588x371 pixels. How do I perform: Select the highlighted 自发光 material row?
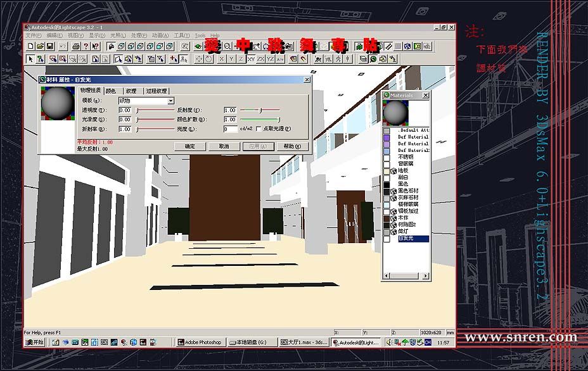pyautogui.click(x=413, y=238)
